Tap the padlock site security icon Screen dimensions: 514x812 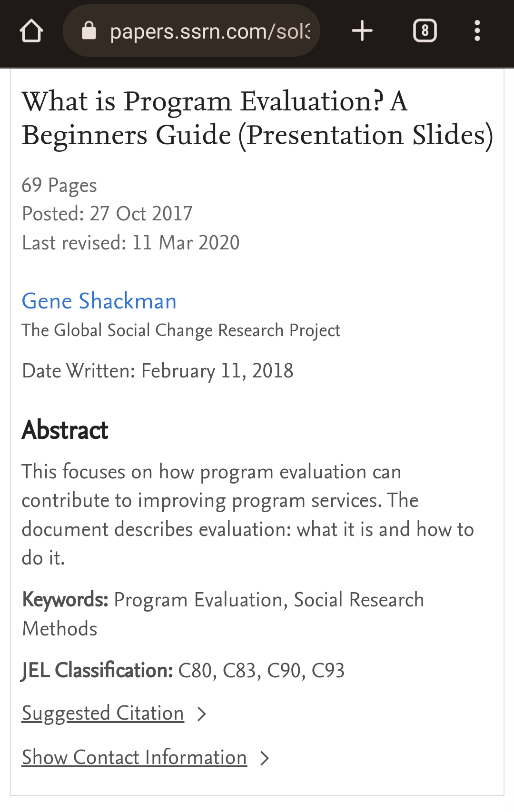89,31
